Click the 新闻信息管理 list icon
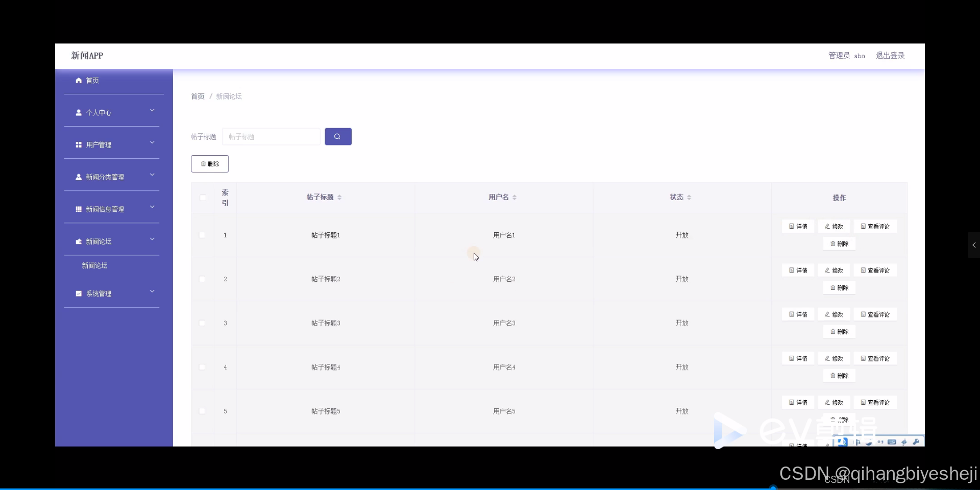 pos(78,209)
